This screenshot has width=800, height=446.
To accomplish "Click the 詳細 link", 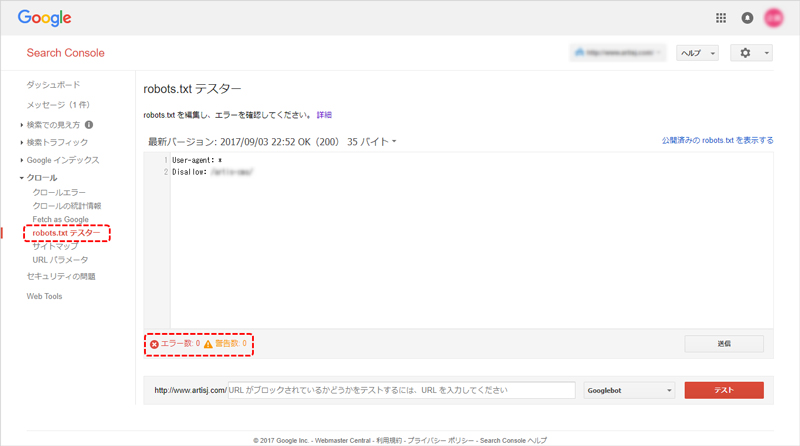I will click(324, 115).
